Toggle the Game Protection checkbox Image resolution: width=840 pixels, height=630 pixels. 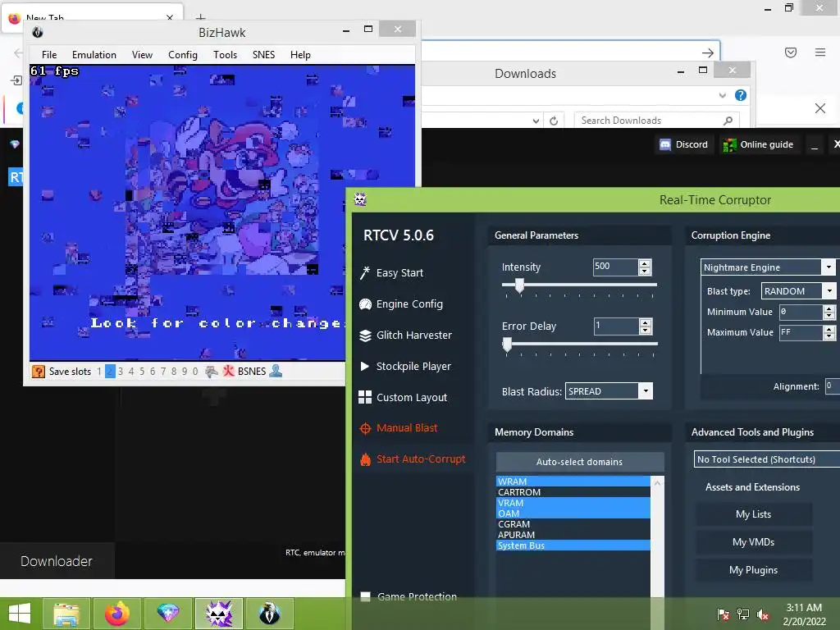pos(365,597)
